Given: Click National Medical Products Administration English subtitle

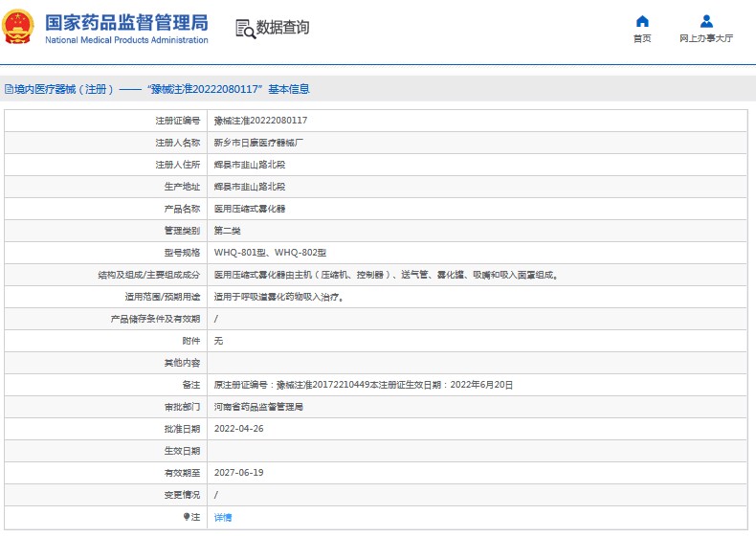Looking at the screenshot, I should pos(126,40).
